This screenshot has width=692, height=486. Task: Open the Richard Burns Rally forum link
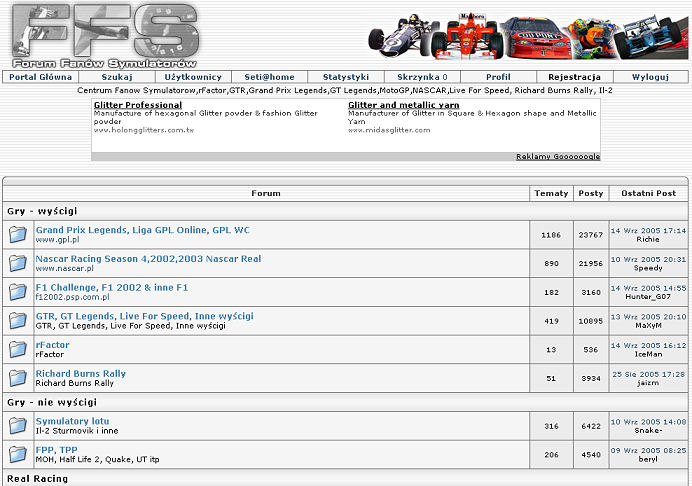(81, 373)
